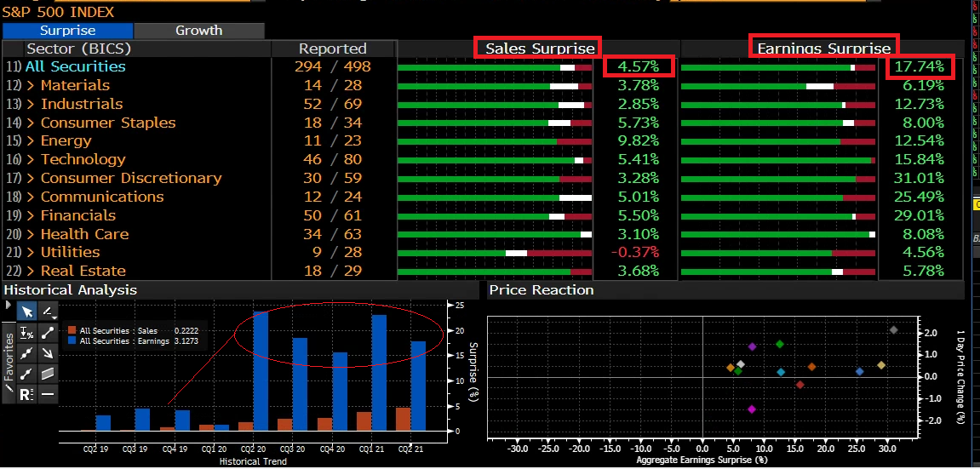
Task: Select the pointer cursor tool
Action: (26, 312)
